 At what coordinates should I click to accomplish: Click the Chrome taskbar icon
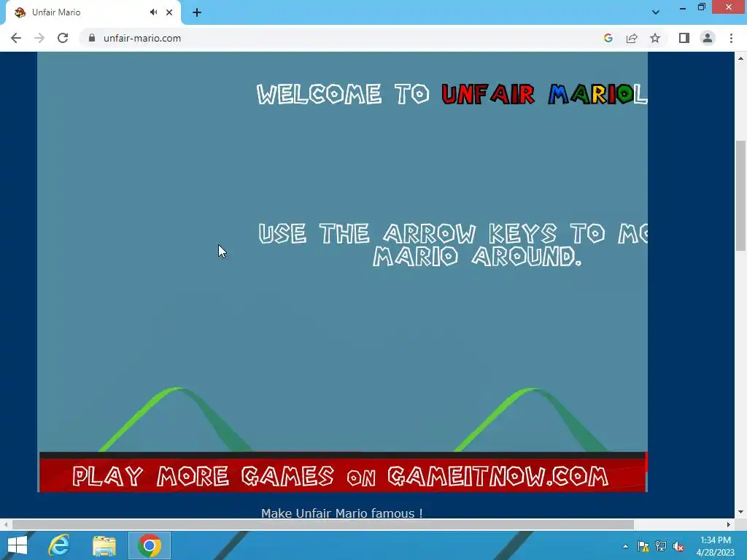(x=150, y=545)
